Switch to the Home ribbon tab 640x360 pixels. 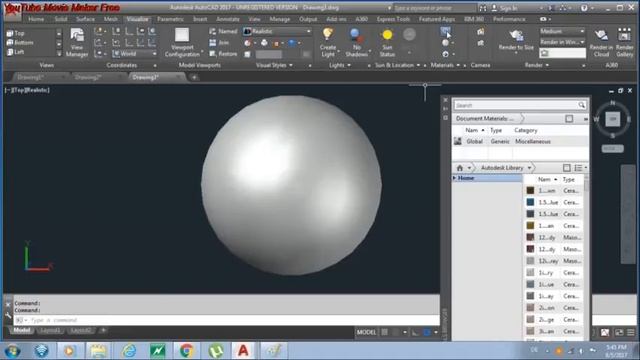[36, 19]
